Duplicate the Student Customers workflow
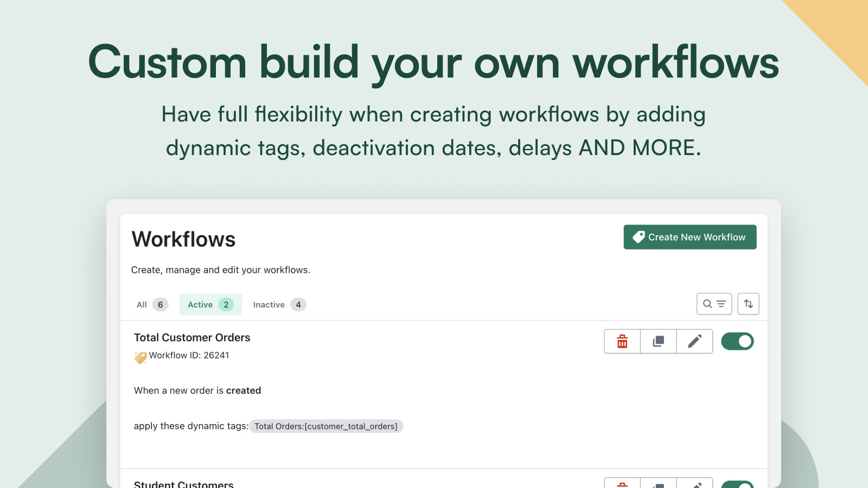 coord(658,484)
